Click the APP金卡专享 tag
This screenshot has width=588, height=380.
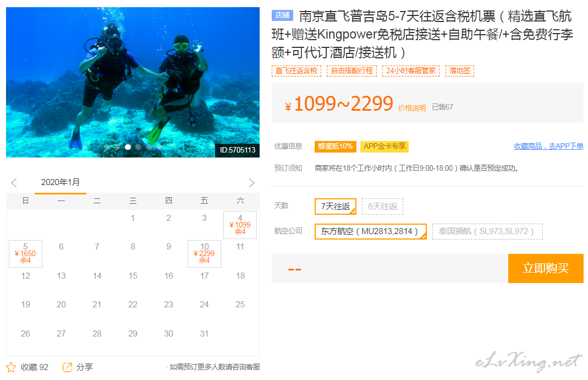(384, 146)
